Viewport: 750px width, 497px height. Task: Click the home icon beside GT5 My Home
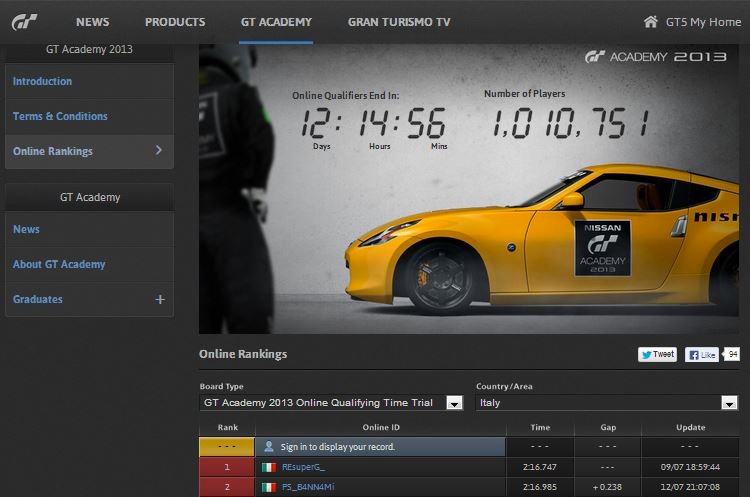pos(651,21)
